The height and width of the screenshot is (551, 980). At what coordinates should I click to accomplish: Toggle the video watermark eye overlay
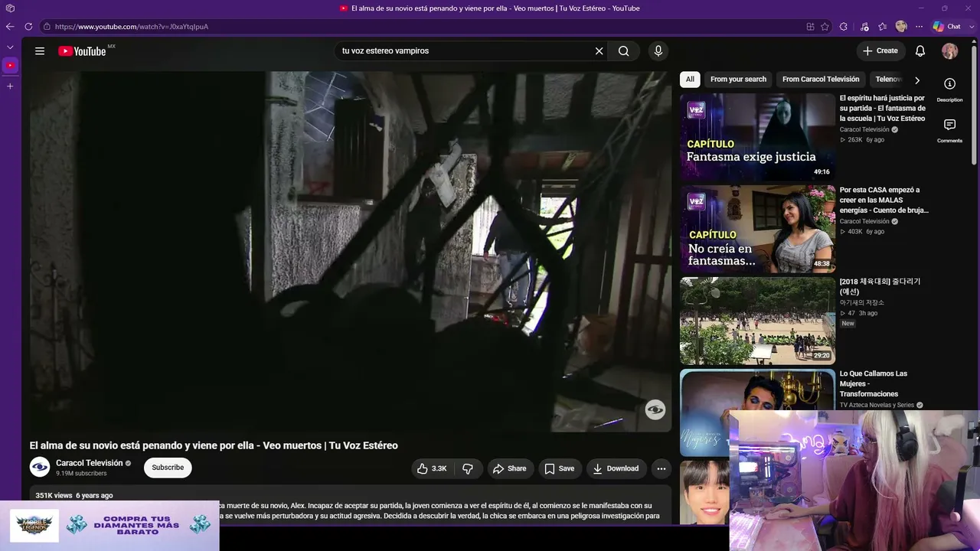click(x=655, y=409)
